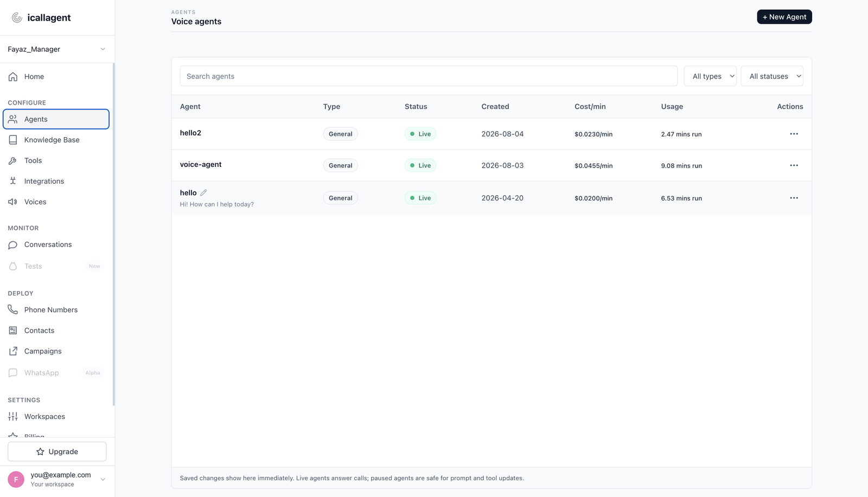The image size is (868, 497).
Task: Click the Conversations chat bubble icon
Action: click(13, 245)
